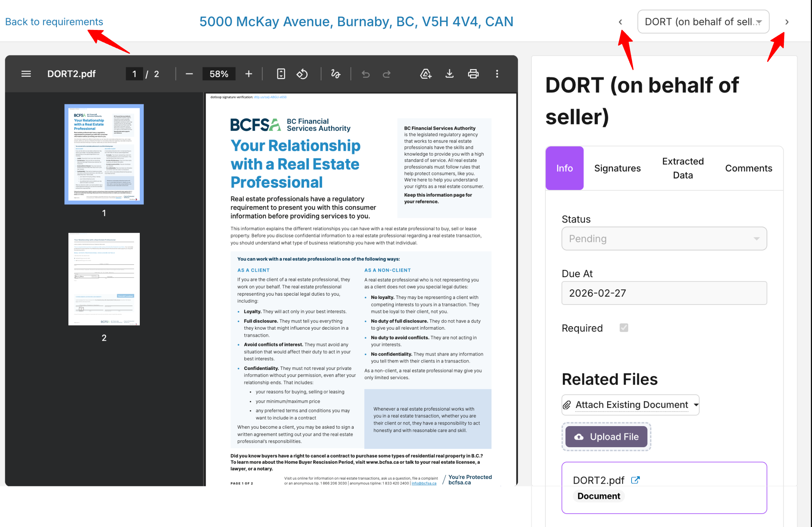This screenshot has height=527, width=812.
Task: Toggle the PDF sidebar hamburger menu
Action: point(26,74)
